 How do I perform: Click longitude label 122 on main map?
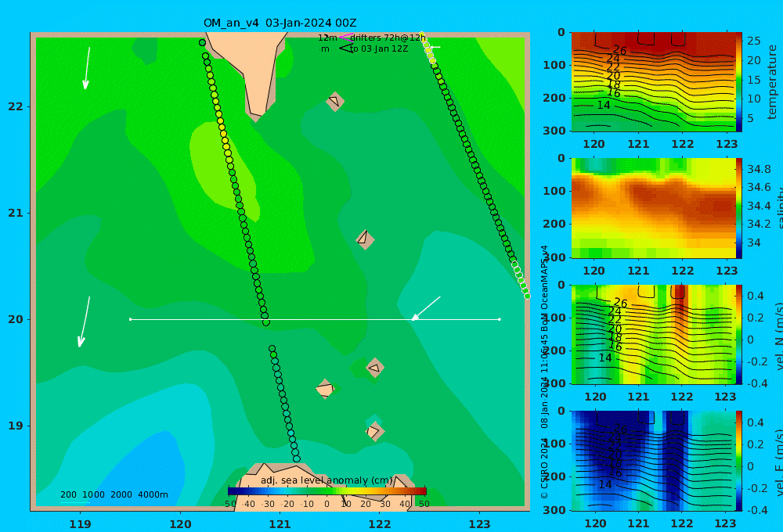(x=380, y=524)
